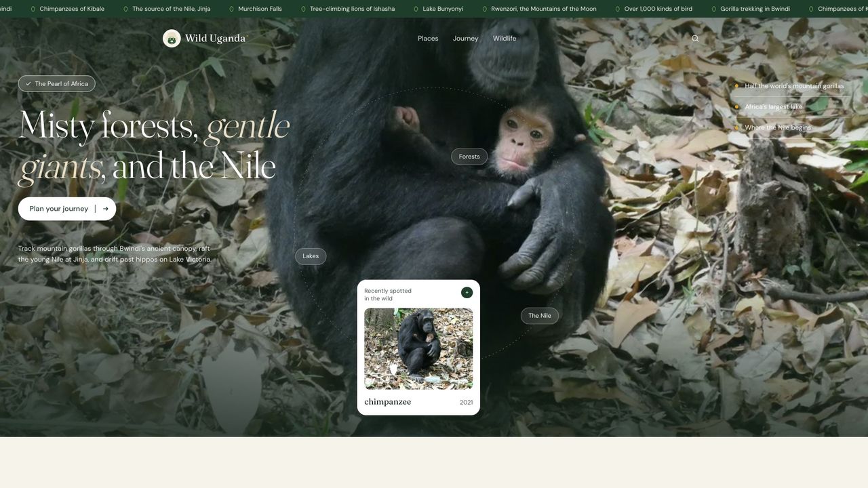Click the Wild Uganda gorilla logo icon

tap(172, 39)
